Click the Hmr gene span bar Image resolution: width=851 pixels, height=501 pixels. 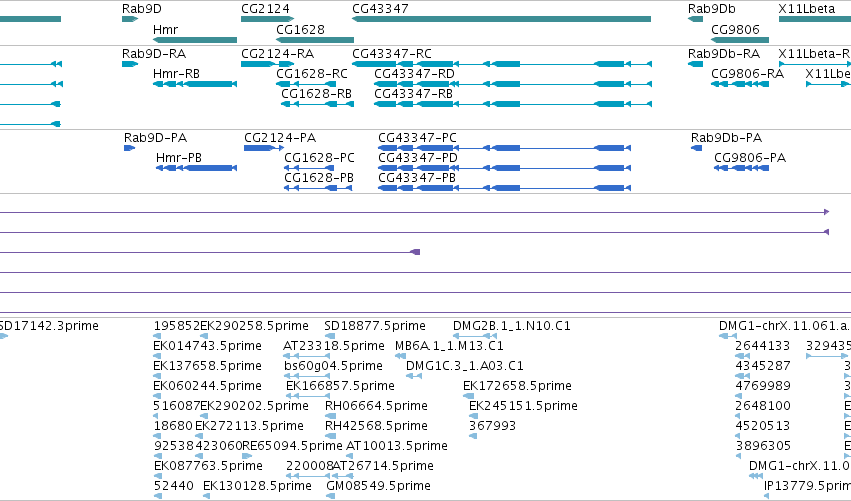coord(195,40)
